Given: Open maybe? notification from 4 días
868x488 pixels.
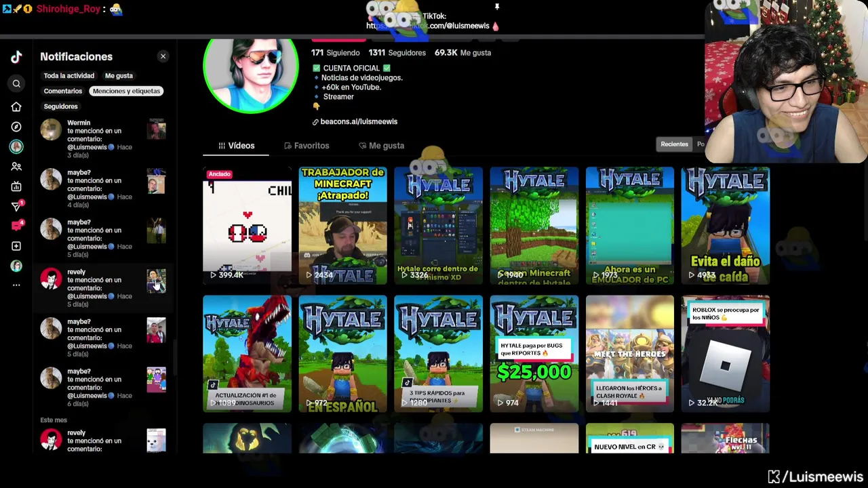Looking at the screenshot, I should pyautogui.click(x=103, y=188).
